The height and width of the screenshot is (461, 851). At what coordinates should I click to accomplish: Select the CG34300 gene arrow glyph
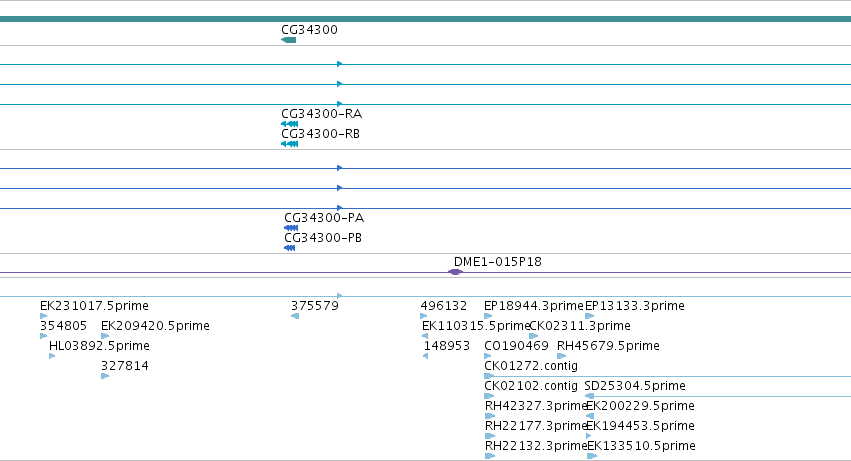[289, 40]
